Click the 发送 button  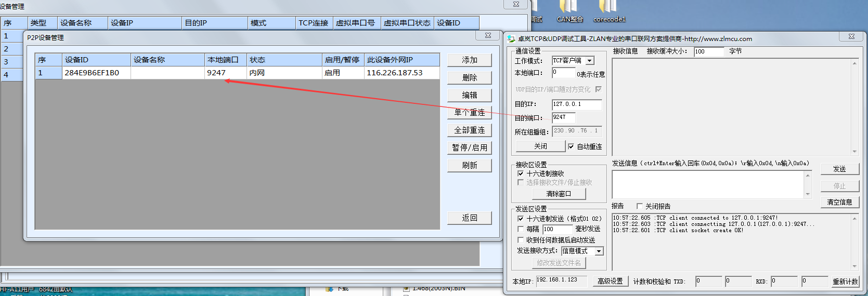[x=839, y=169]
